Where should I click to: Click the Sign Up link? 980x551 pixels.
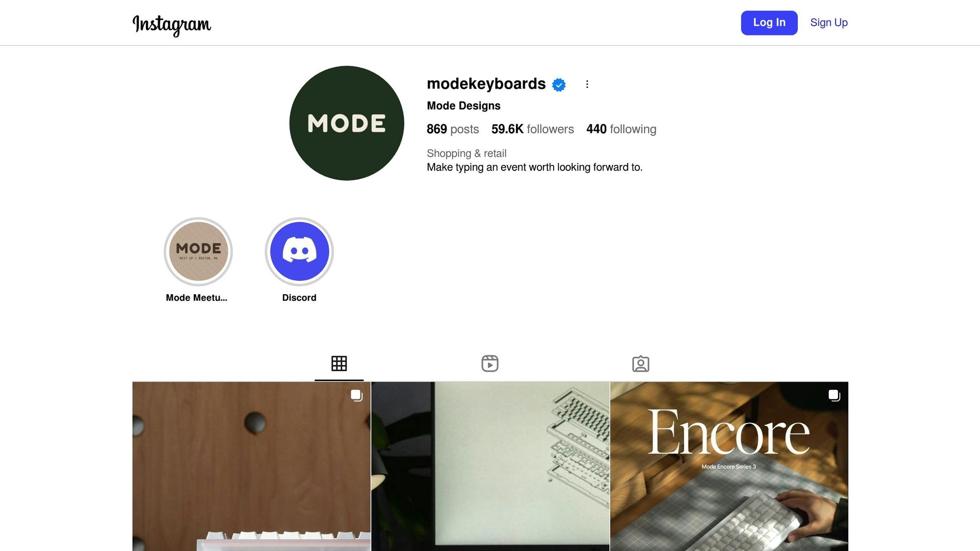(x=829, y=22)
